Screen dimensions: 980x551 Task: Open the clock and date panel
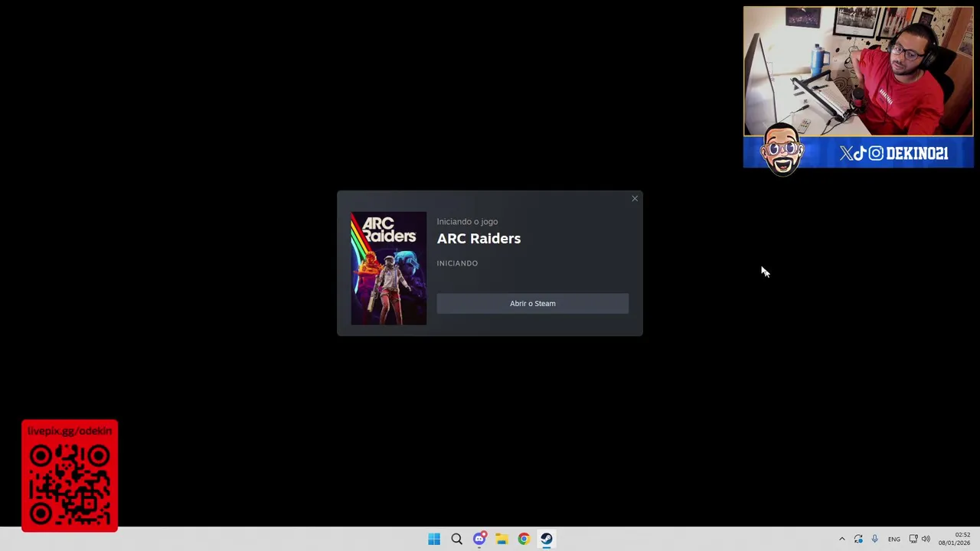[955, 539]
